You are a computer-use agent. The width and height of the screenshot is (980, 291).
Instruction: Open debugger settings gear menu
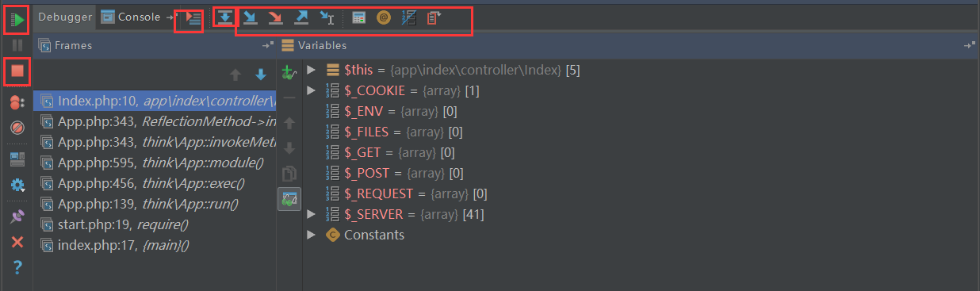pos(17,185)
